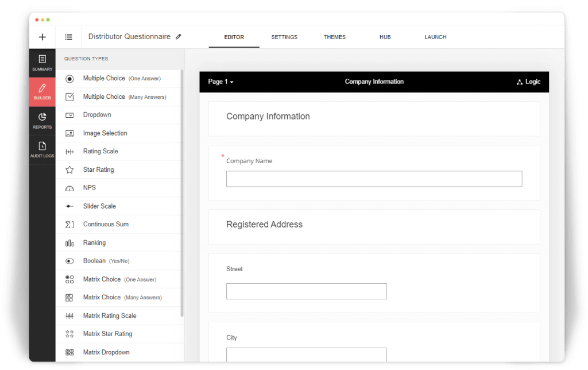Open the Hub tab
This screenshot has width=588, height=370.
pyautogui.click(x=385, y=37)
